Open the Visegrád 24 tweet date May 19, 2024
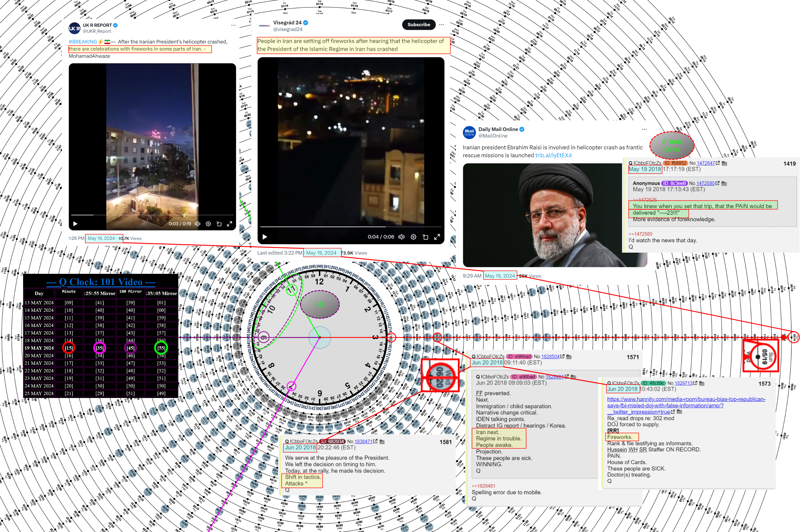Viewport: 809px width, 532px height. (321, 253)
